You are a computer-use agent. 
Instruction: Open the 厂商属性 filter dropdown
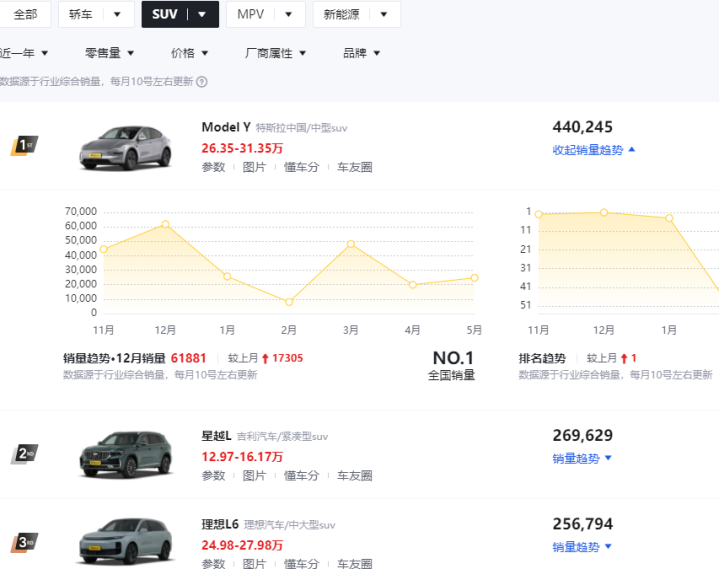(x=275, y=53)
